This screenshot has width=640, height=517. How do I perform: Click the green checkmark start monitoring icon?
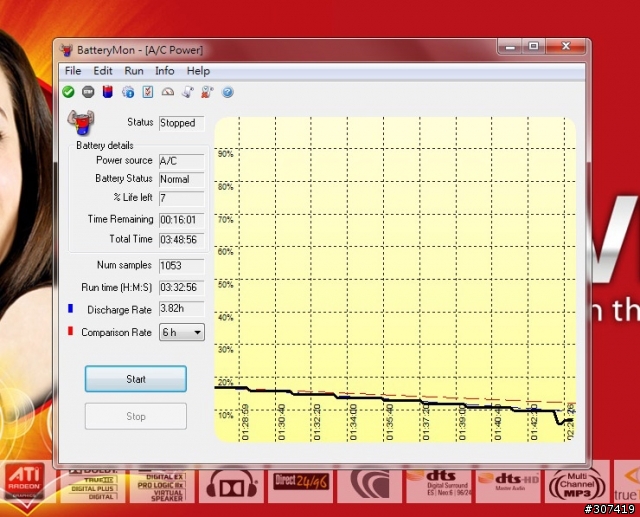(x=69, y=92)
